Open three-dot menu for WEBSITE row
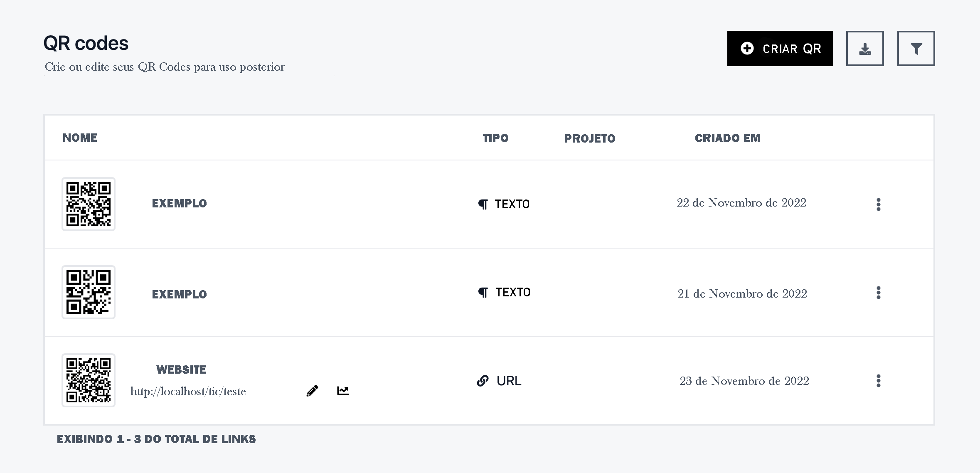 pos(878,381)
